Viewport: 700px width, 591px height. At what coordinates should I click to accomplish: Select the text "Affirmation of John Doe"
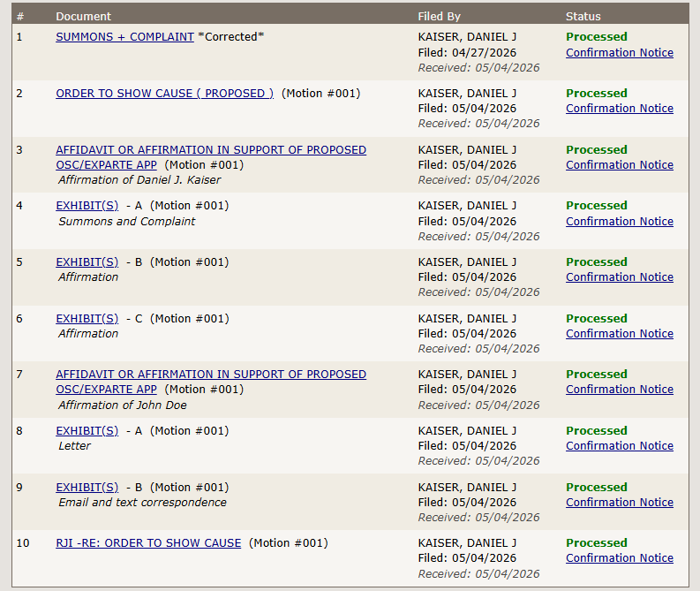coord(123,405)
